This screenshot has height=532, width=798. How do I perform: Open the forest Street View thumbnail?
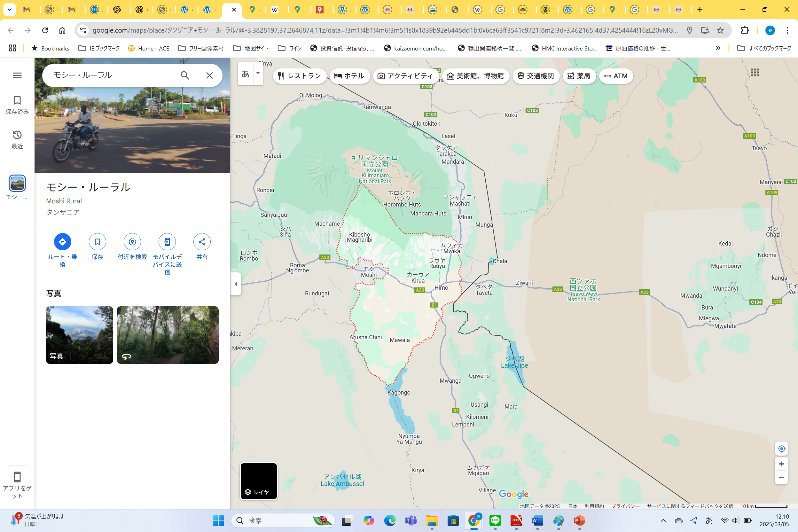168,335
